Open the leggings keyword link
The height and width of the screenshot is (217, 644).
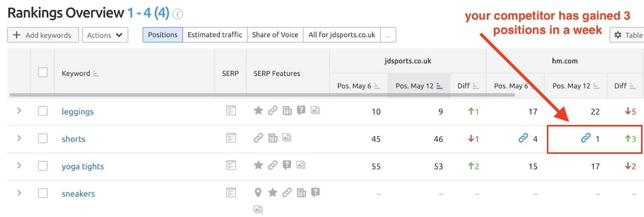pos(78,112)
